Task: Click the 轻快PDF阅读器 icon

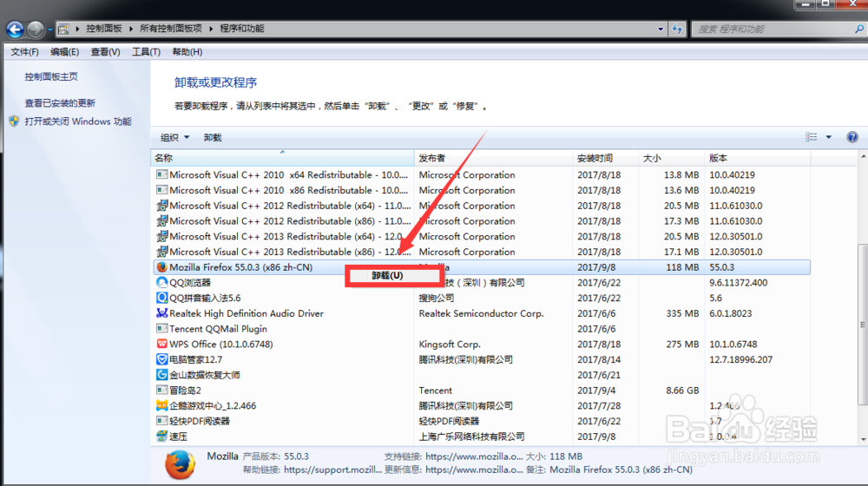Action: (x=161, y=421)
